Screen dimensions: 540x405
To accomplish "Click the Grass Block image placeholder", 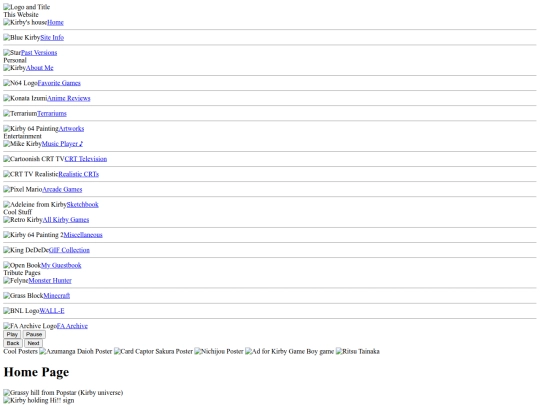I will 23,295.
